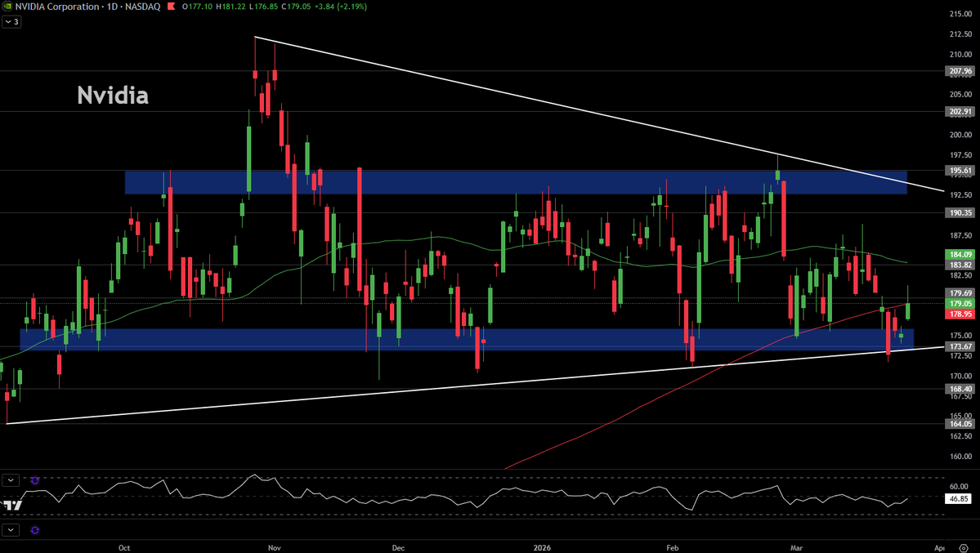
Task: Select the descending white trendline
Action: click(599, 114)
